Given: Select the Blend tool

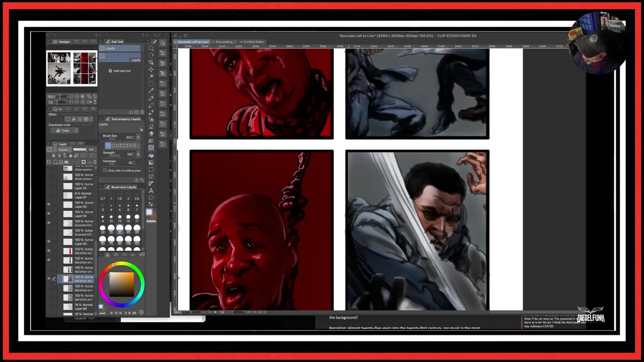Looking at the screenshot, I should coord(151,140).
